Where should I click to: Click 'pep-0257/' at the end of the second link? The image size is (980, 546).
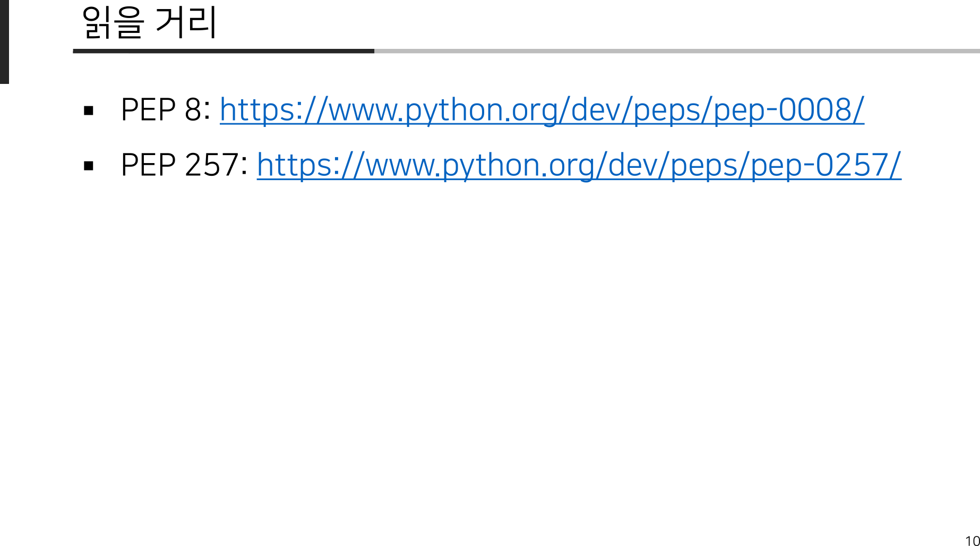tap(826, 165)
